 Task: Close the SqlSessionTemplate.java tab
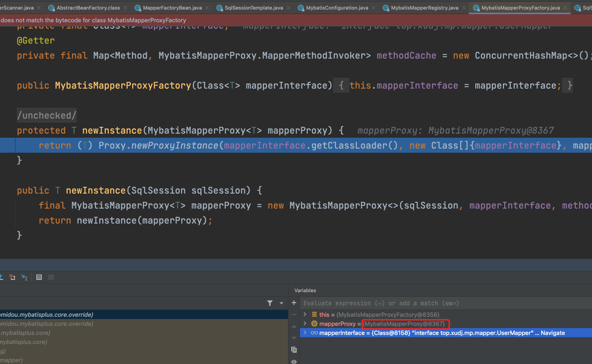pyautogui.click(x=289, y=8)
